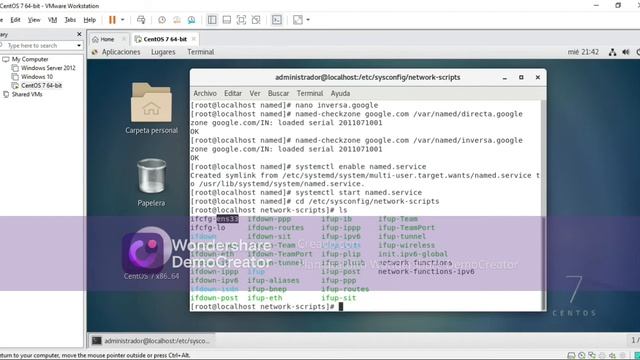Click the sound card status icon
The image size is (640, 360).
point(612,356)
